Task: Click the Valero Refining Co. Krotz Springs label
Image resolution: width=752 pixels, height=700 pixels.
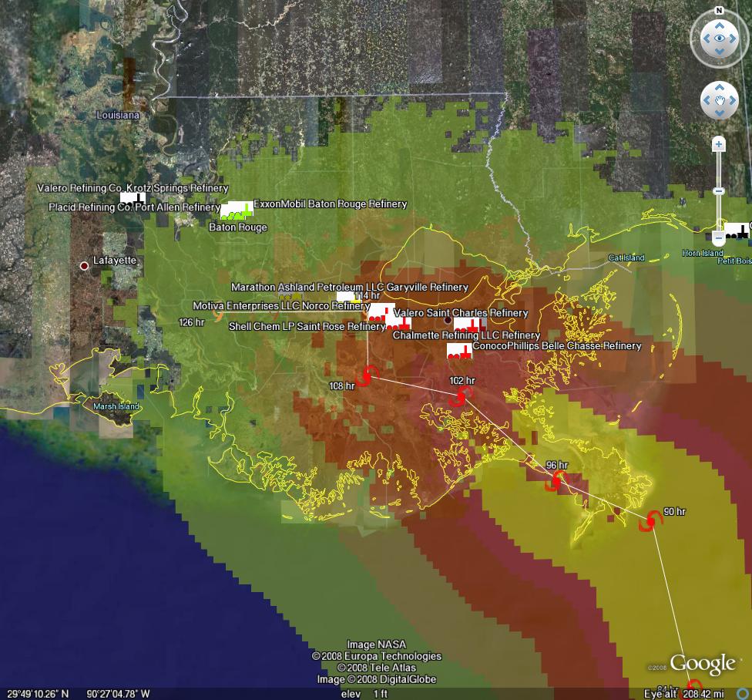Action: pyautogui.click(x=133, y=187)
